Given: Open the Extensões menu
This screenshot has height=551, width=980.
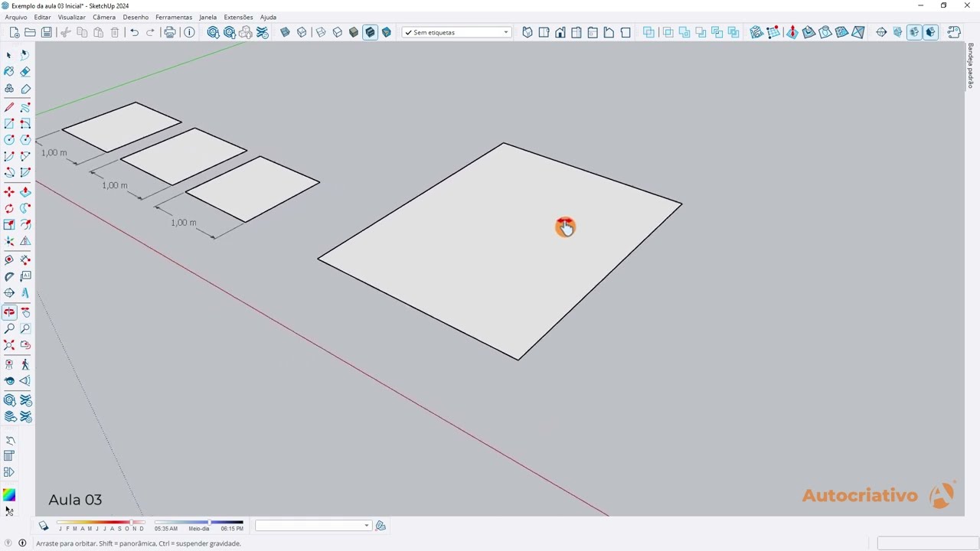Looking at the screenshot, I should pos(238,17).
